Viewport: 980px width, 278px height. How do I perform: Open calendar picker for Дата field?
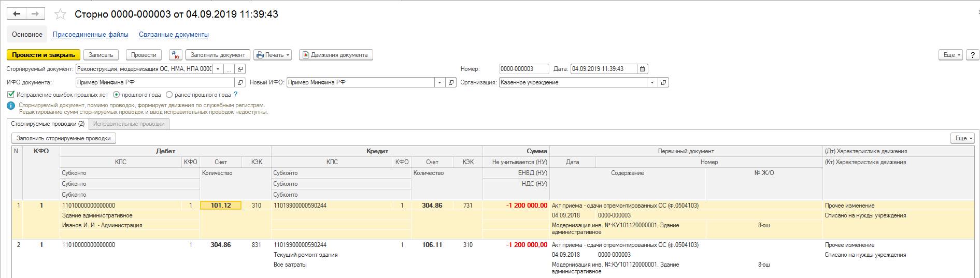tap(643, 69)
